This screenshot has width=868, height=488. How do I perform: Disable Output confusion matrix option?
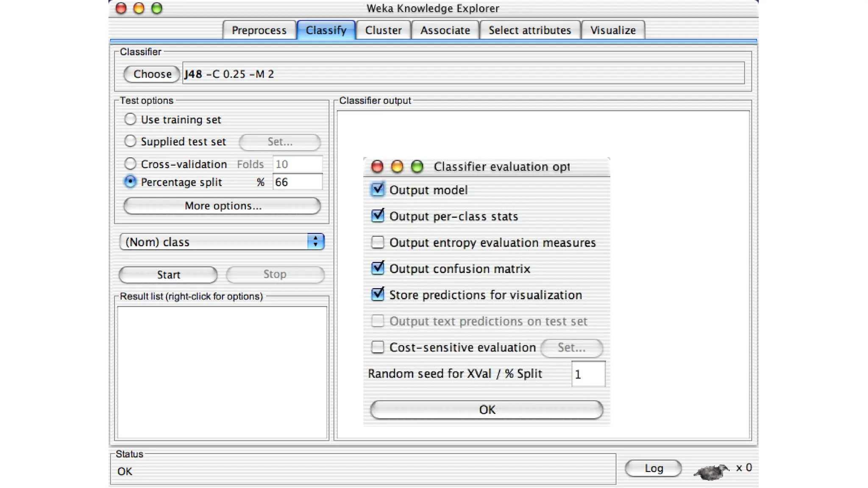(x=377, y=269)
